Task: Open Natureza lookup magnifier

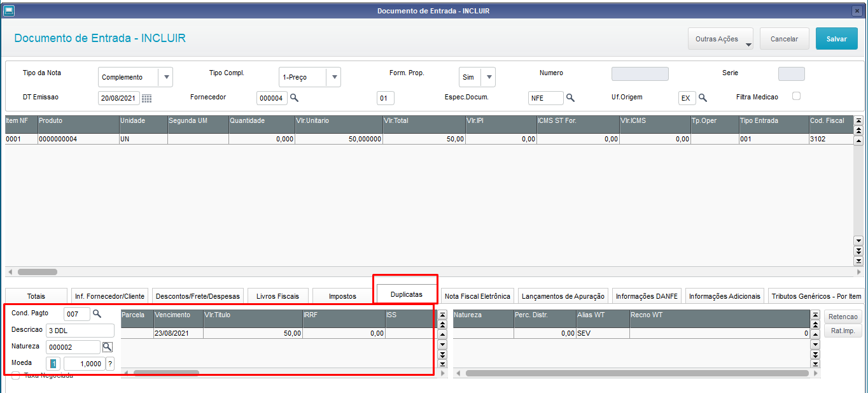Action: click(108, 347)
